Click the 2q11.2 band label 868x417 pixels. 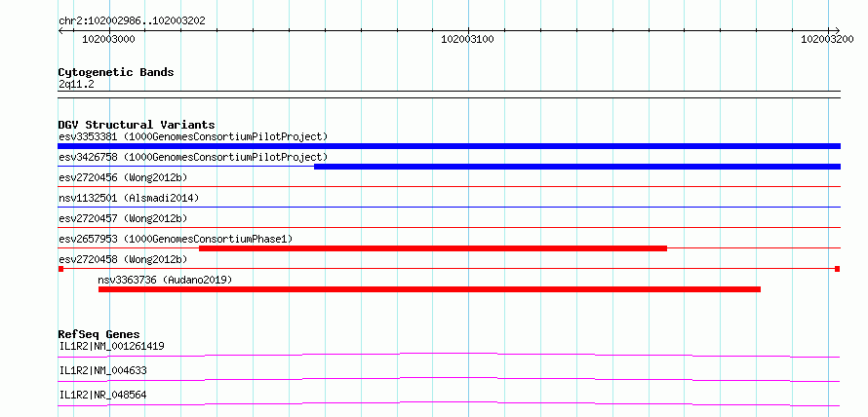point(76,84)
